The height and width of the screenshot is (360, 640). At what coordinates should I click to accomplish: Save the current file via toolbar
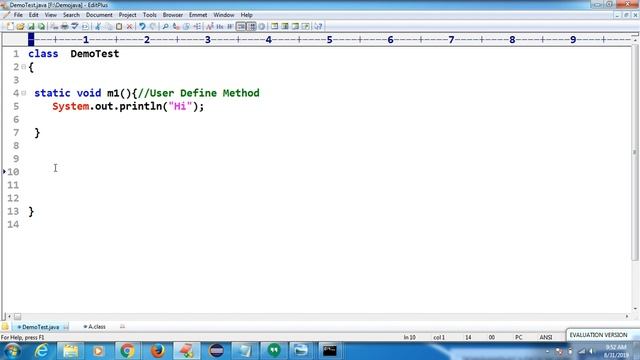tap(31, 27)
